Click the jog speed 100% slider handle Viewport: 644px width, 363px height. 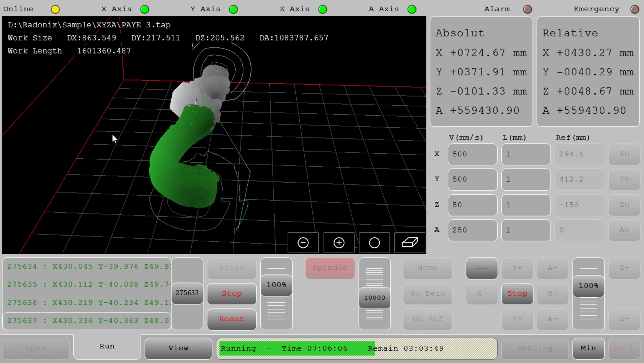tap(589, 286)
